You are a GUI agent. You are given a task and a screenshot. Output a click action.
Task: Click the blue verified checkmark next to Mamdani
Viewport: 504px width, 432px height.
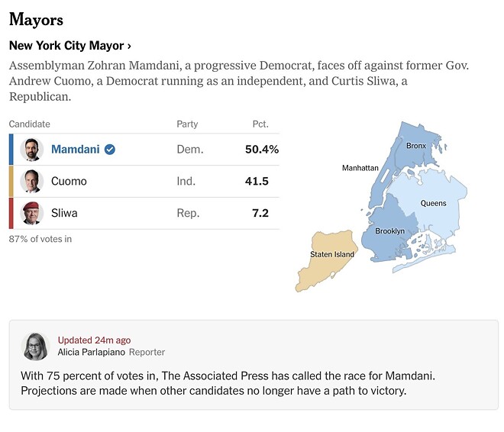(110, 150)
